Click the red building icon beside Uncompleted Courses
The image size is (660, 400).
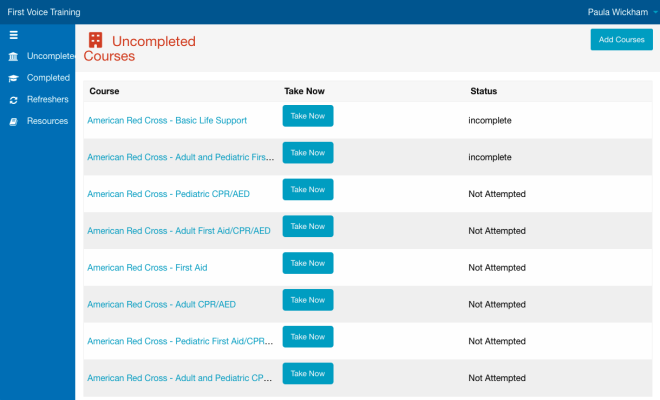pyautogui.click(x=96, y=40)
